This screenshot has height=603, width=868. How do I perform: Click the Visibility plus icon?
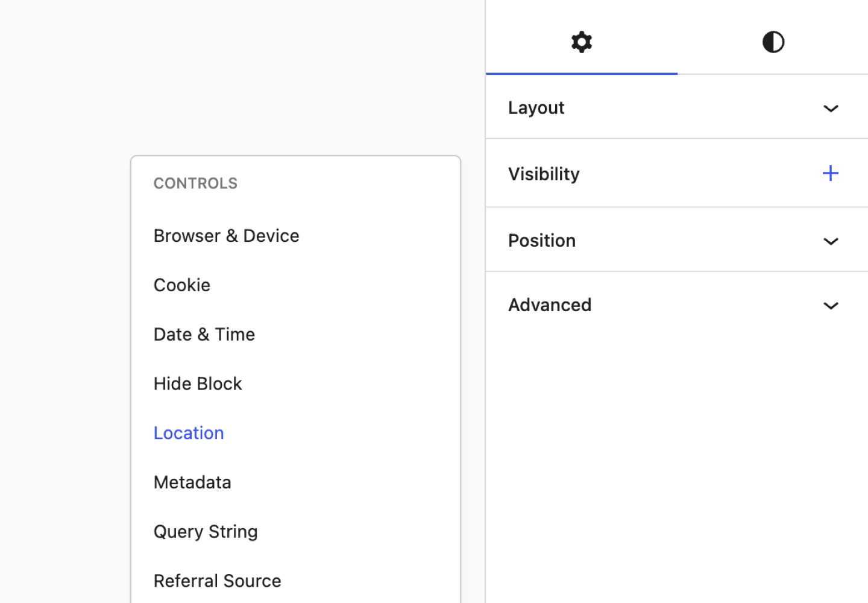point(830,174)
